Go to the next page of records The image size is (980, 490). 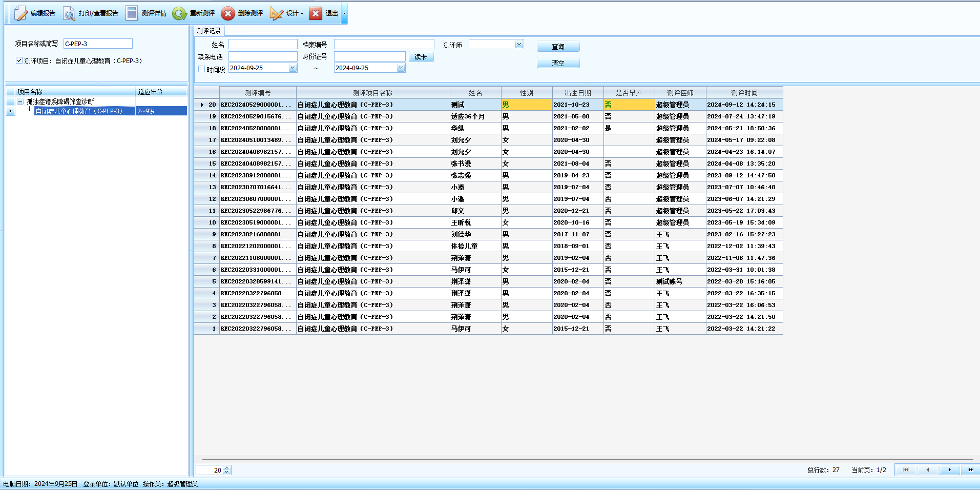coord(949,469)
